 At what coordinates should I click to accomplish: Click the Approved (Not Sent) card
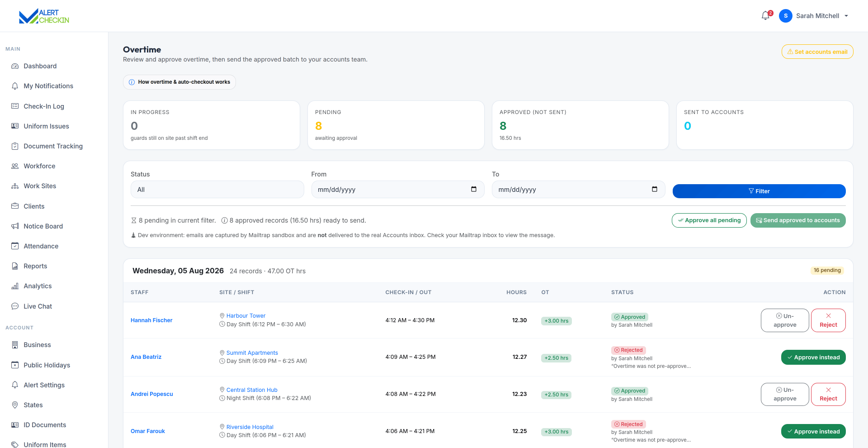(x=580, y=125)
